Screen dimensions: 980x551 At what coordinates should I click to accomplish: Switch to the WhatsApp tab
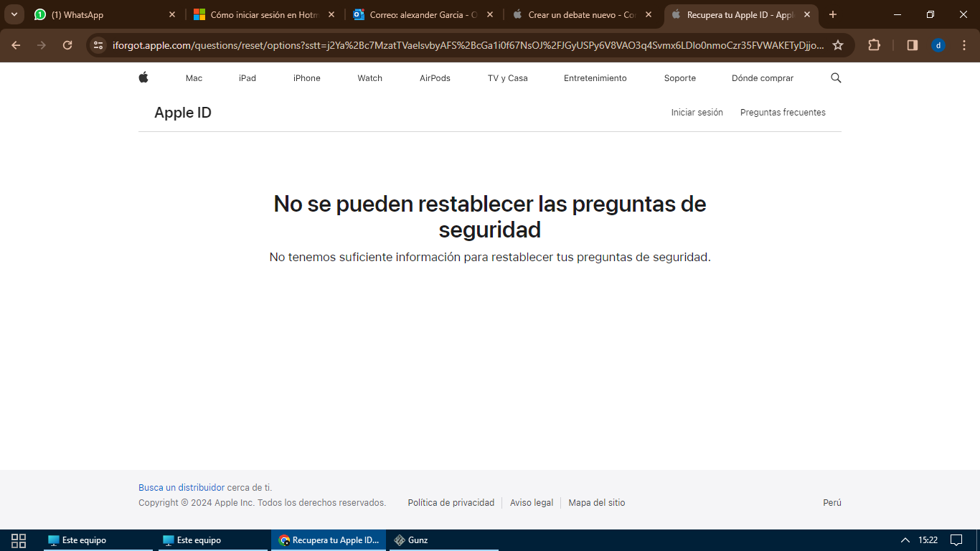(x=100, y=14)
